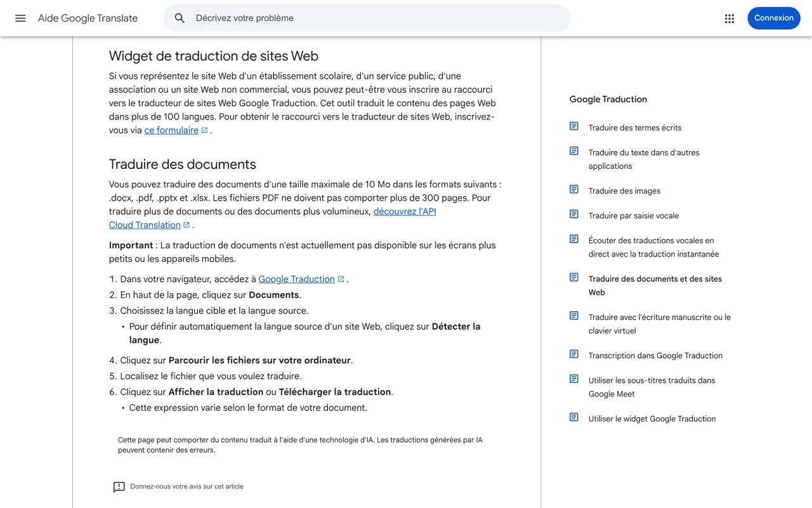Click the Connexion sign-in button
Viewport: 812px width, 508px height.
[x=774, y=18]
